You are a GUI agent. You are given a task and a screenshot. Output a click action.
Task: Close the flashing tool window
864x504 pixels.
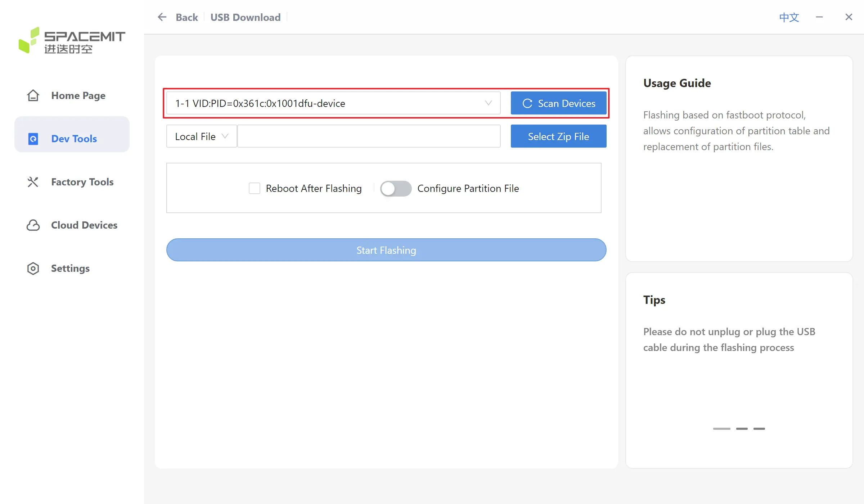click(849, 17)
